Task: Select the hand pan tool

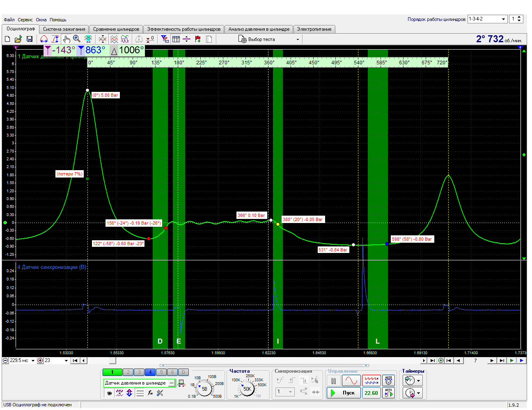Action: coord(66,39)
